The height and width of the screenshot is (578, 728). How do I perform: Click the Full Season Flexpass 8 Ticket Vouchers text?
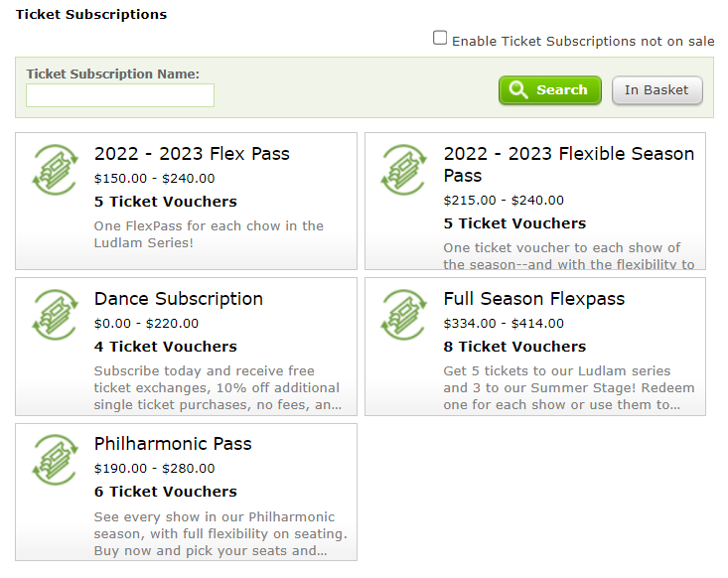point(514,347)
